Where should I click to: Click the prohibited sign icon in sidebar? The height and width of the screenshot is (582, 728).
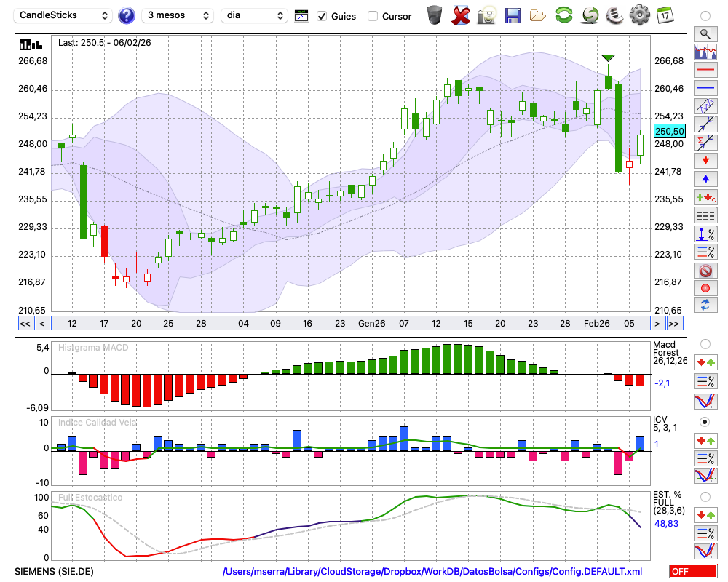(705, 270)
